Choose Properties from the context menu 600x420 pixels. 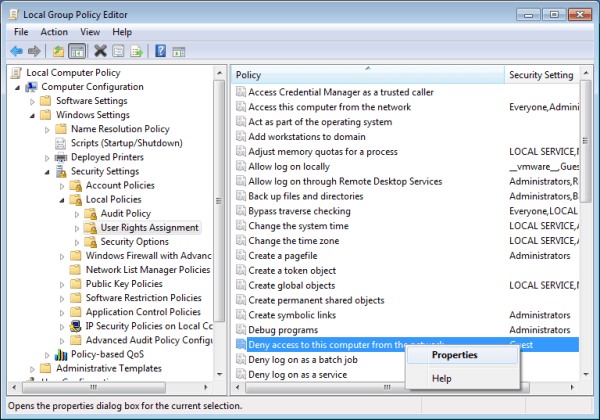pyautogui.click(x=454, y=354)
